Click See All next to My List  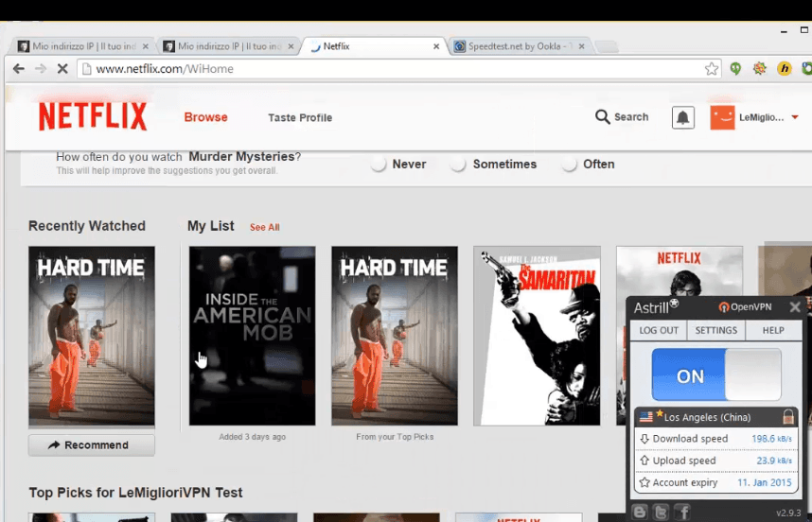click(x=265, y=227)
